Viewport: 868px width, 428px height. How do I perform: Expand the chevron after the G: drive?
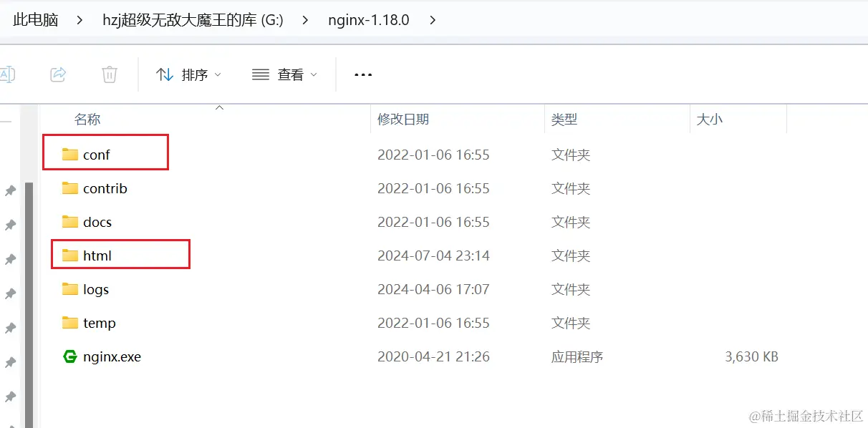[x=306, y=20]
